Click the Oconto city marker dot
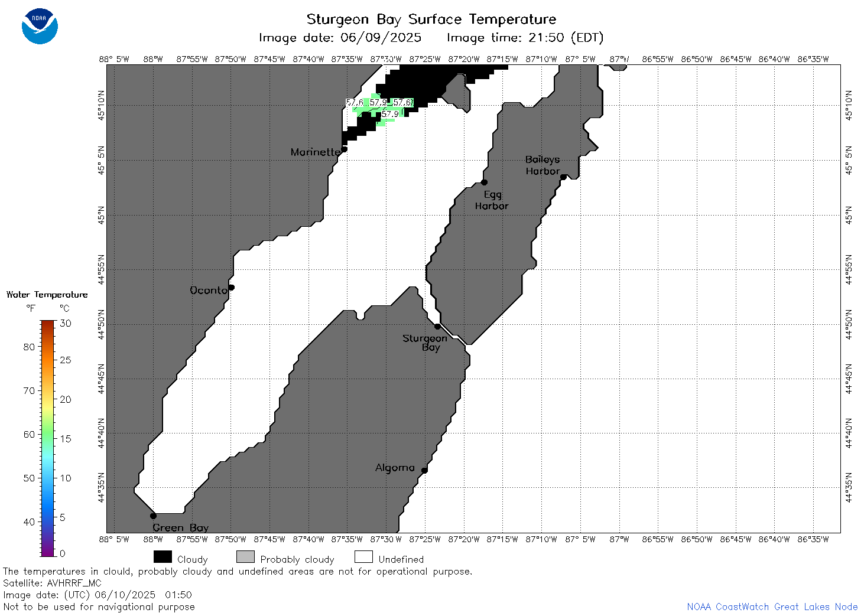 (232, 288)
